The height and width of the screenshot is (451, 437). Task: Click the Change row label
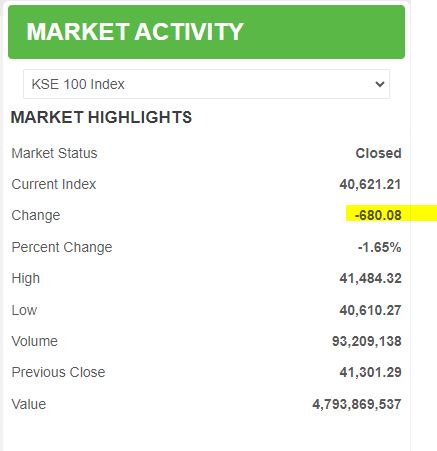36,215
